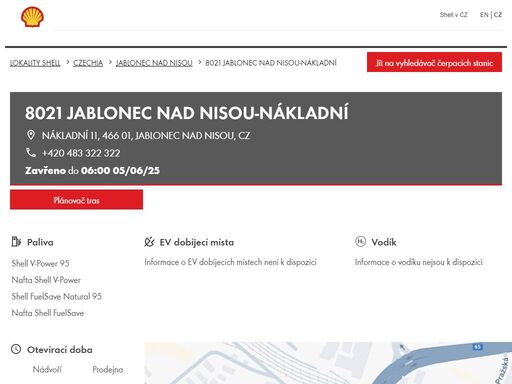Click Jít na vyhledávač čerpacích stanic button
The height and width of the screenshot is (384, 512).
[434, 62]
